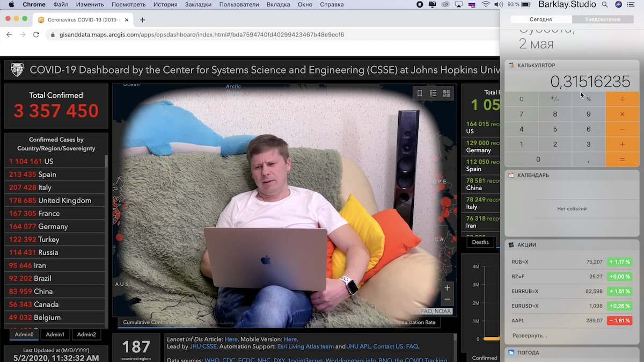Toggle the AAPL change badge −1,61 %
Image resolution: width=644 pixels, height=362 pixels.
click(x=619, y=321)
